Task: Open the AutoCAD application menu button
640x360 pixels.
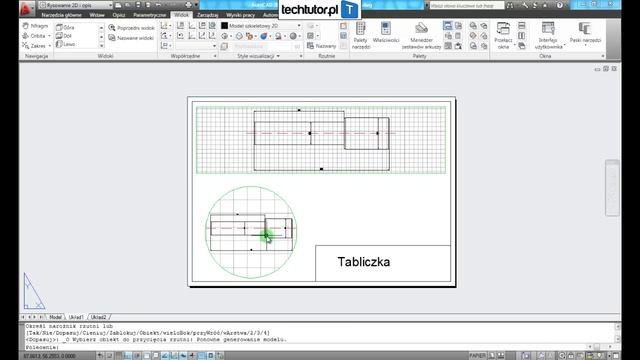Action: coord(27,8)
